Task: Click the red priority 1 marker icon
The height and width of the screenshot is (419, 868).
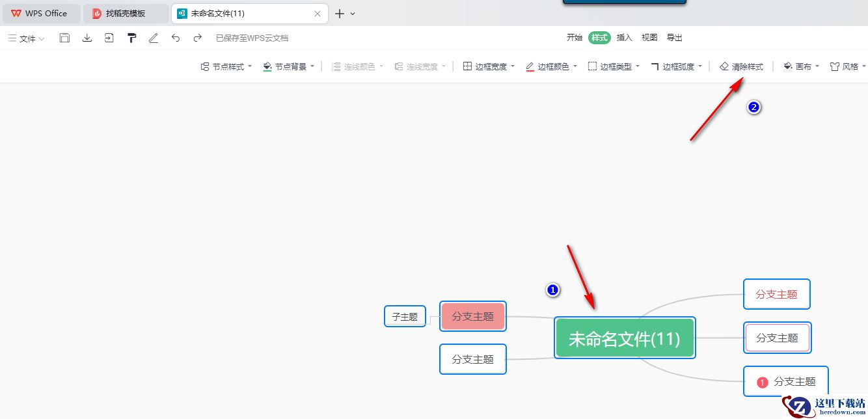Action: (x=763, y=382)
